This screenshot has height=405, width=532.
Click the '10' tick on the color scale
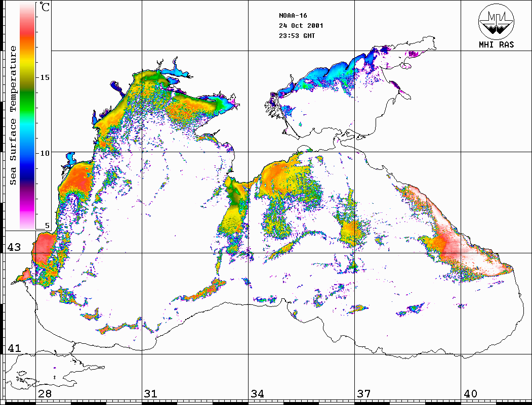click(45, 153)
